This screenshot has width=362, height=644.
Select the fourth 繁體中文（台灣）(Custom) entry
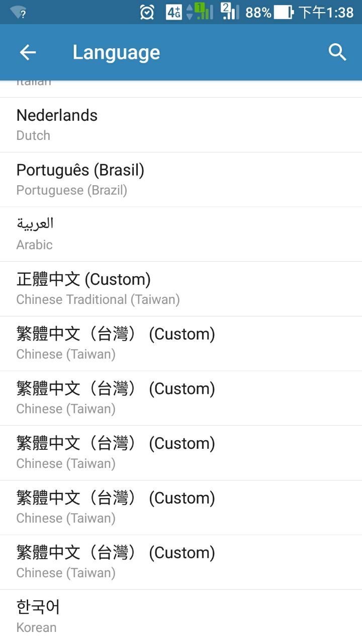coord(181,508)
